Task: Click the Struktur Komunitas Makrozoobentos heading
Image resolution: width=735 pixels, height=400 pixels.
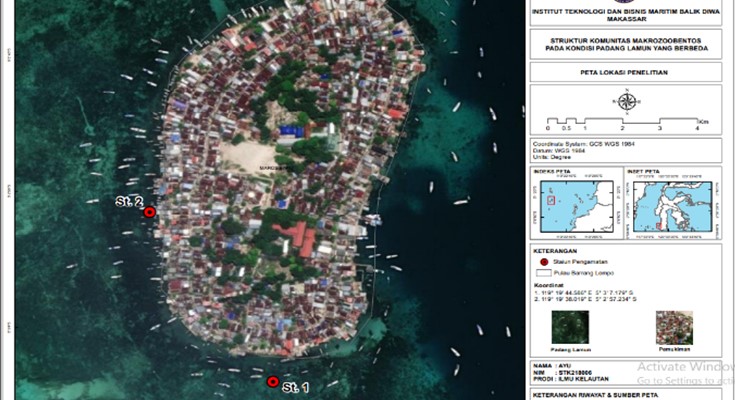Action: tap(626, 41)
